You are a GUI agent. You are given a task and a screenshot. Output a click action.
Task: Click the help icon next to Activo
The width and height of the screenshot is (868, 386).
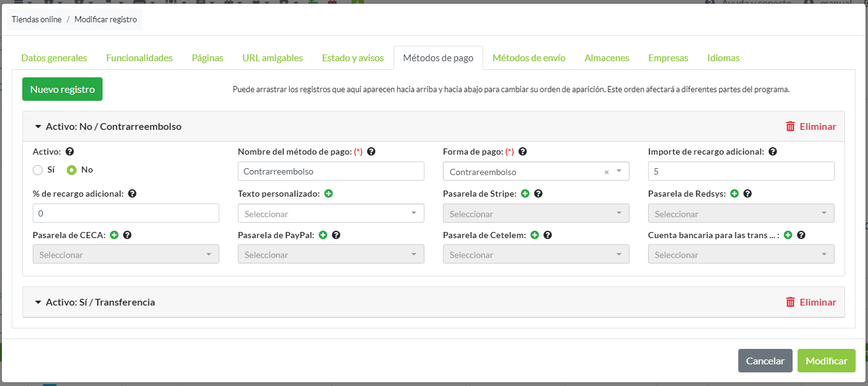(x=70, y=152)
